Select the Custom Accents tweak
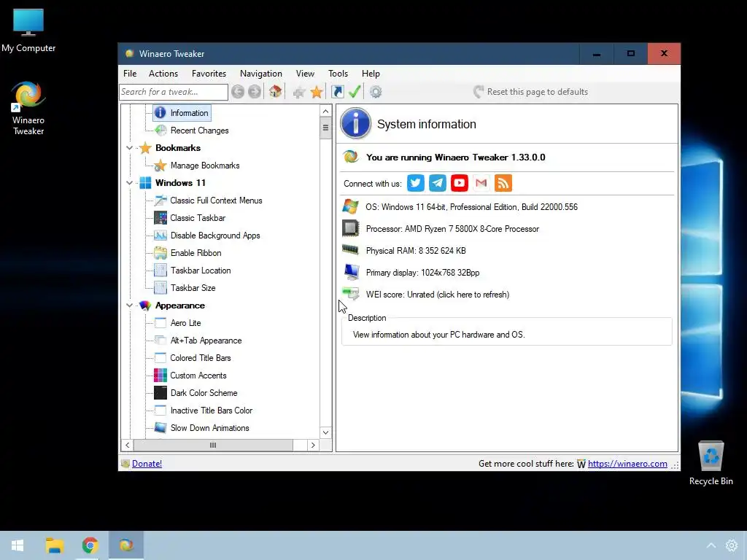747x560 pixels. [x=190, y=376]
